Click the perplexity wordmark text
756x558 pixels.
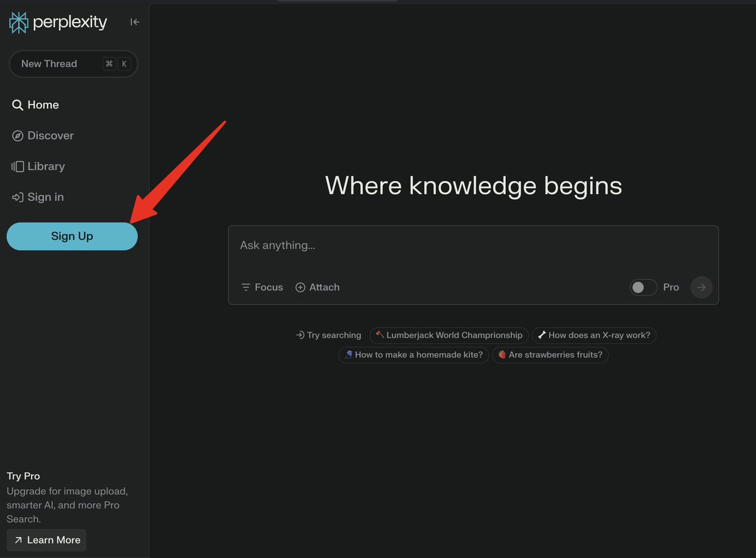(70, 23)
